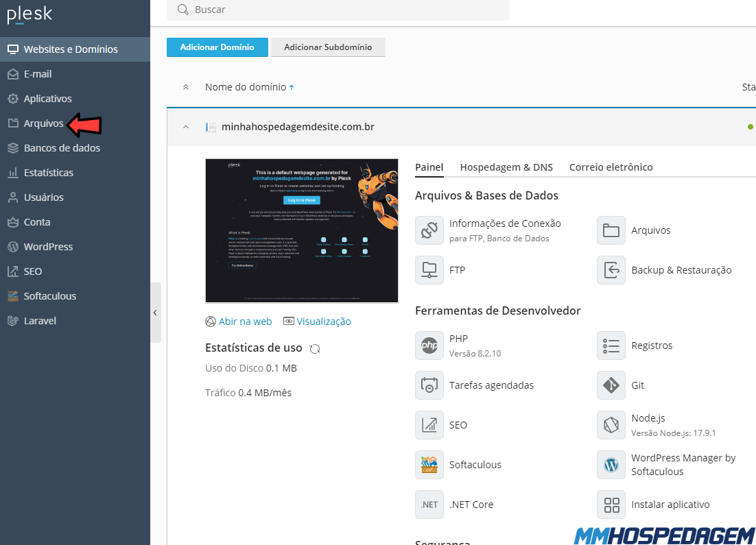Viewport: 756px width, 545px height.
Task: Switch to Correio eletrônico tab
Action: (611, 167)
